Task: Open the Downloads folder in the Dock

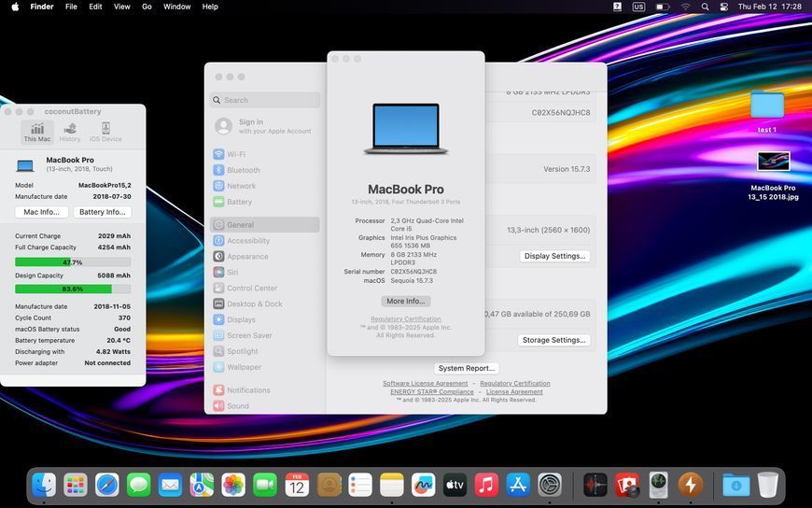Action: point(735,486)
